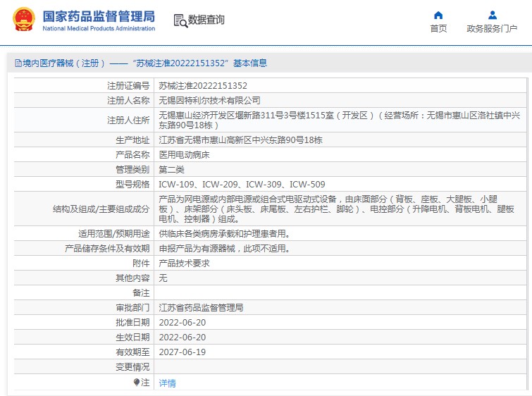
Task: Click the 政务服务门户 text link
Action: click(x=492, y=29)
